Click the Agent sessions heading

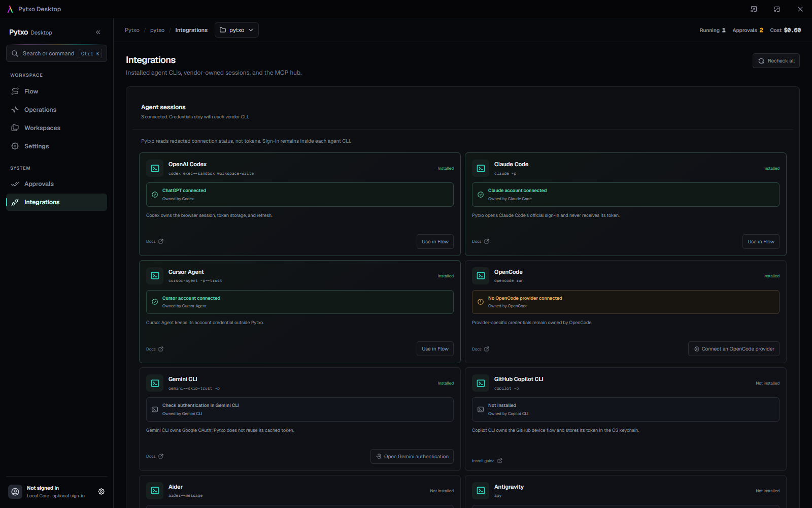(163, 107)
